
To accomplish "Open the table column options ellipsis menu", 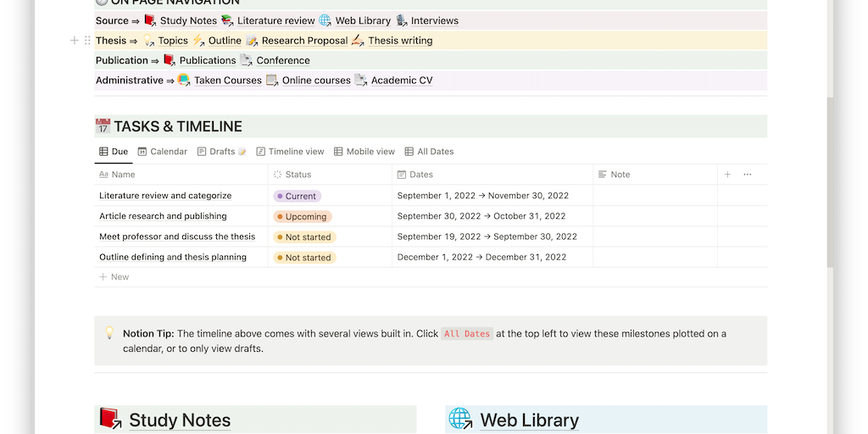I will coord(747,175).
